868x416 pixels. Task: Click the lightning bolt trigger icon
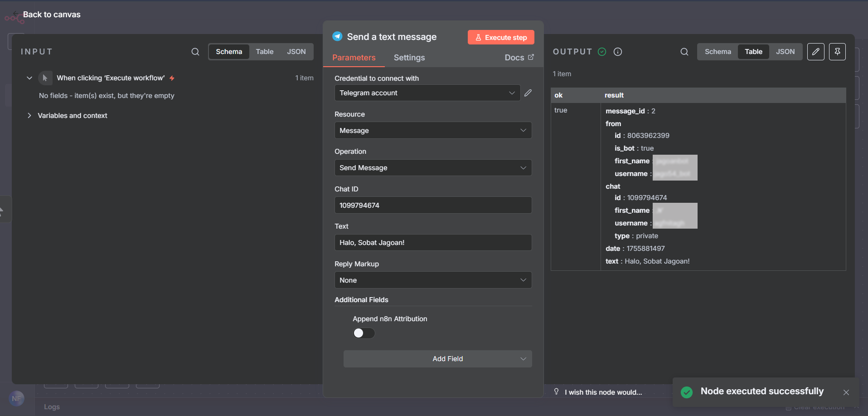[x=172, y=78]
